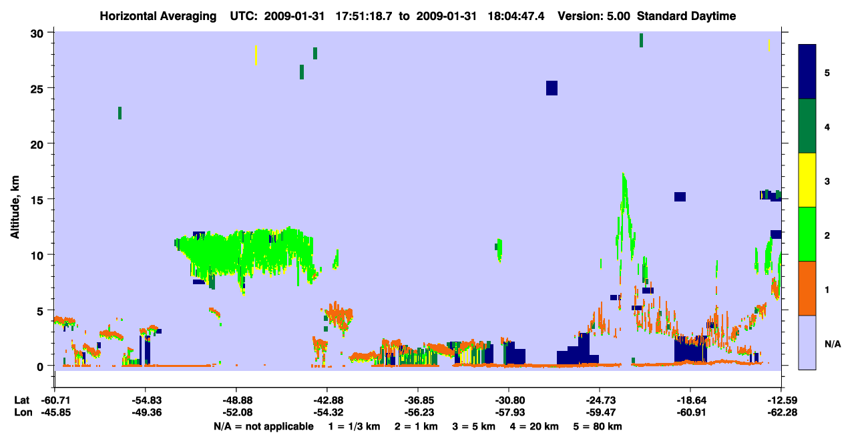The width and height of the screenshot is (868, 445).
Task: Click longitude value -60.91
Action: (x=690, y=412)
